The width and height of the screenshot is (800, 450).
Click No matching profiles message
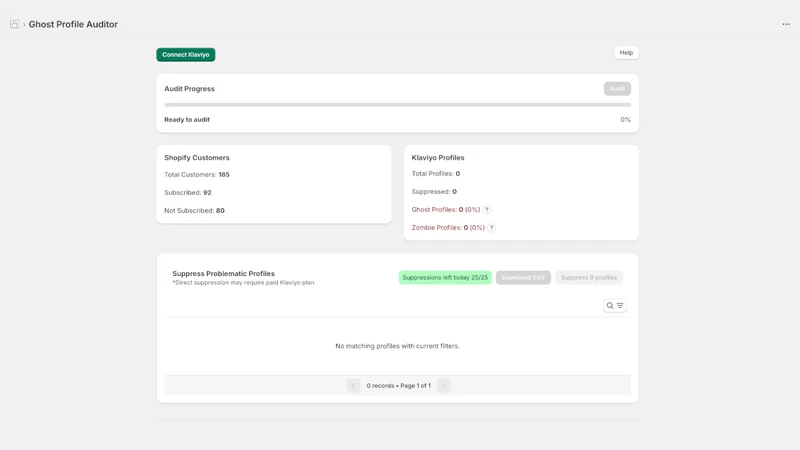point(397,346)
